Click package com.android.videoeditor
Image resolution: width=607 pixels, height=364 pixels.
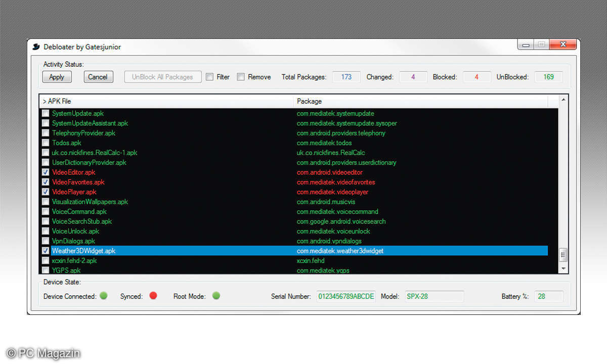click(330, 172)
